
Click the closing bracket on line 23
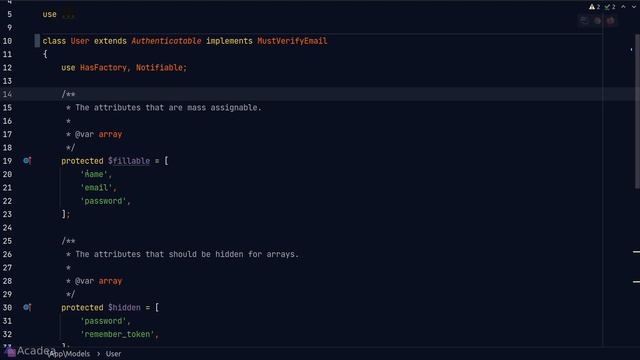click(x=64, y=214)
